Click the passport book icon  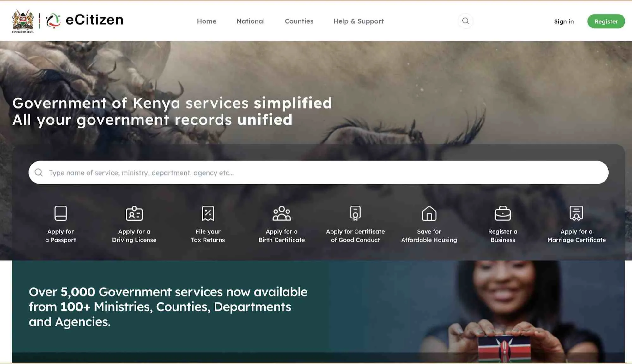tap(60, 213)
